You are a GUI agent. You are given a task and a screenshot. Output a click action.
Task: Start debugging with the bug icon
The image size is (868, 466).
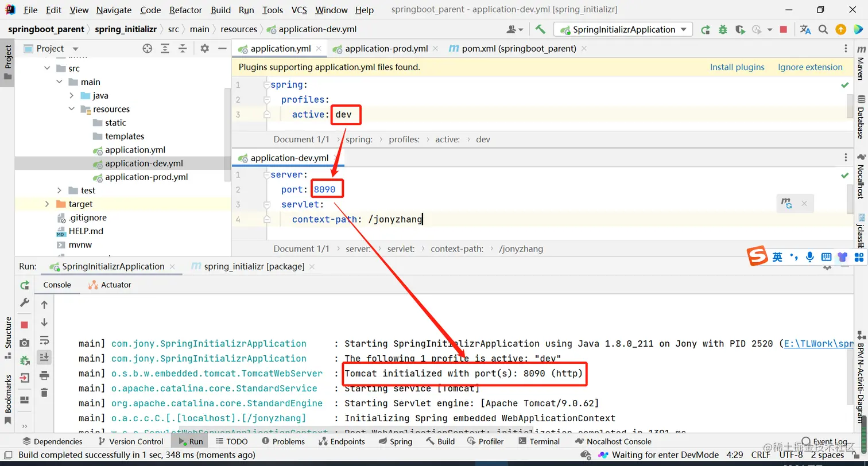(722, 29)
